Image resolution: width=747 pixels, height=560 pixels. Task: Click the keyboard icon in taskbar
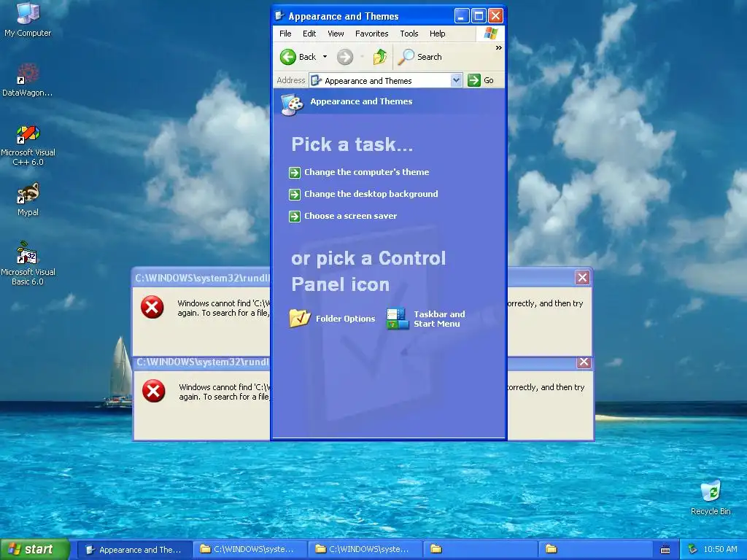(665, 550)
